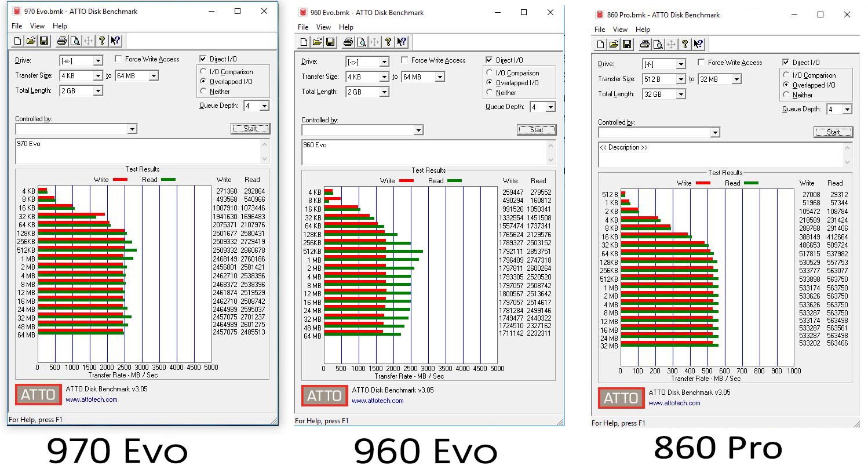
Task: Click Start in the 860 Pro window
Action: tap(833, 132)
